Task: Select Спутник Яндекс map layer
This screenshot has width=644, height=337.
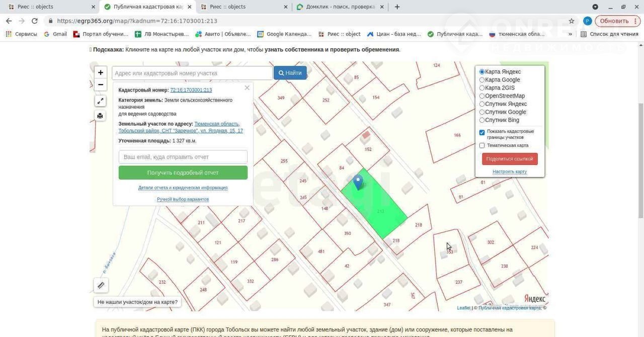Action: point(482,104)
